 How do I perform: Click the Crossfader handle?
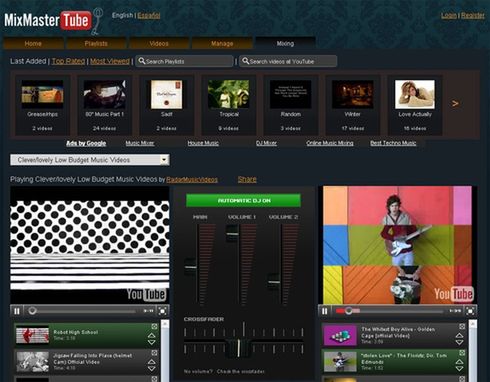pos(238,348)
